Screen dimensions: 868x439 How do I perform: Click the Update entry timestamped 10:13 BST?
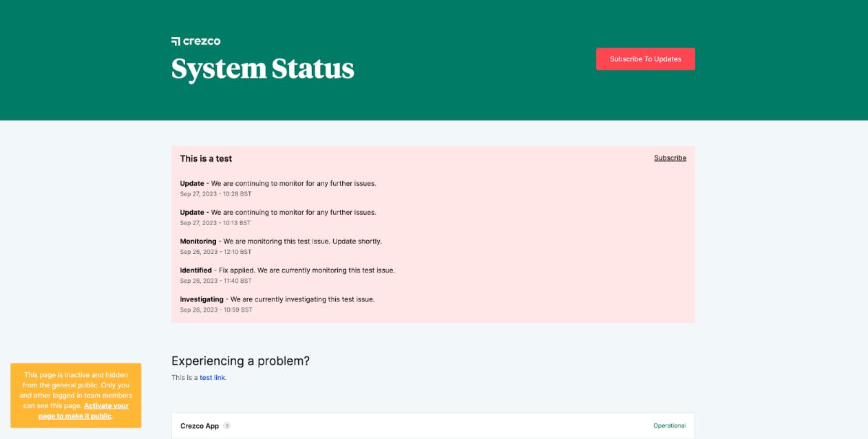[x=278, y=212]
